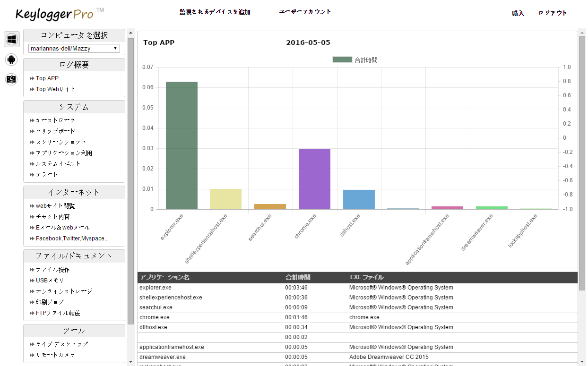Click the 2016-05-05 date heading
This screenshot has height=366, width=588.
pos(308,43)
